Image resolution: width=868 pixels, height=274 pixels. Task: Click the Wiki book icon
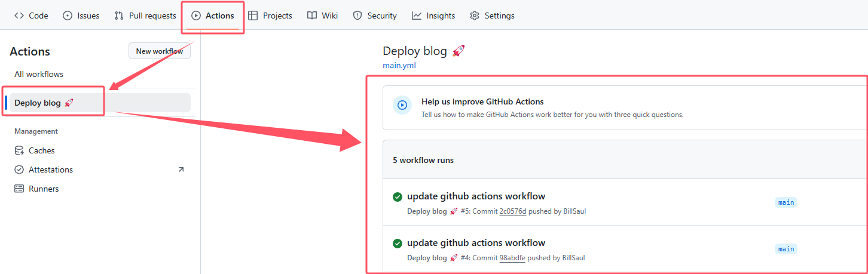coord(312,16)
